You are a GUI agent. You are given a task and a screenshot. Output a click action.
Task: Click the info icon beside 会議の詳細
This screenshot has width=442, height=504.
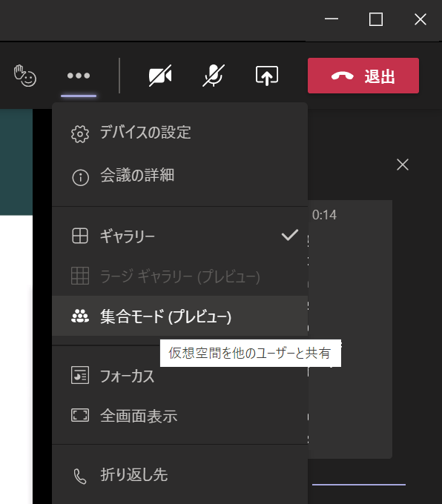[x=80, y=177]
